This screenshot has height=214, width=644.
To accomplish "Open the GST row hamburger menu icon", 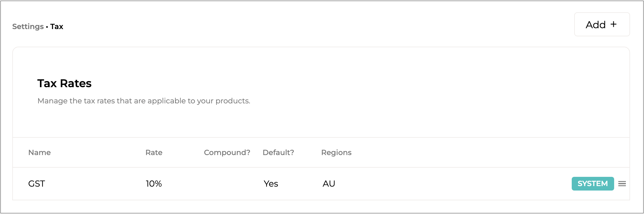I will tap(622, 184).
